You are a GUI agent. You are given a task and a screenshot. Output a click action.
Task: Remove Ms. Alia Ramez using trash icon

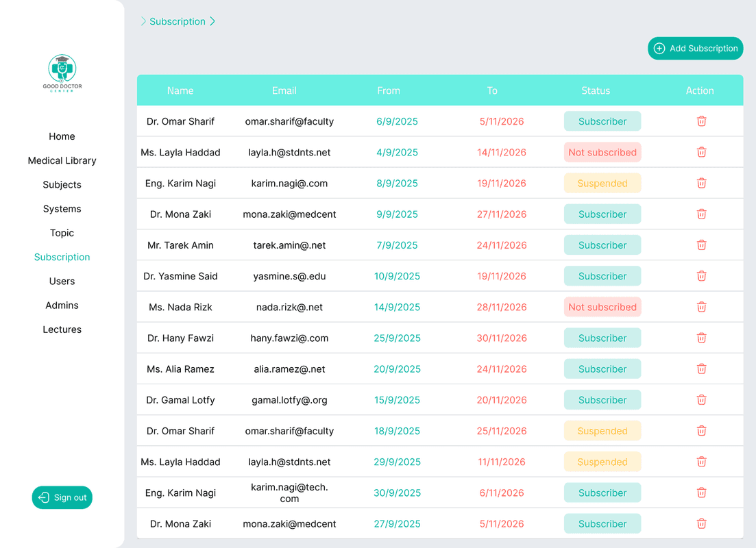tap(701, 369)
